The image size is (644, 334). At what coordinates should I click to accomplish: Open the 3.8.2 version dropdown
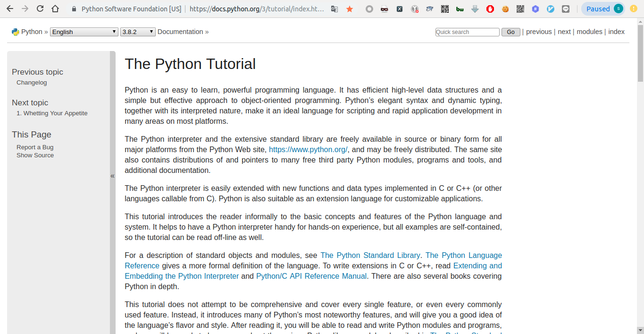pos(137,32)
